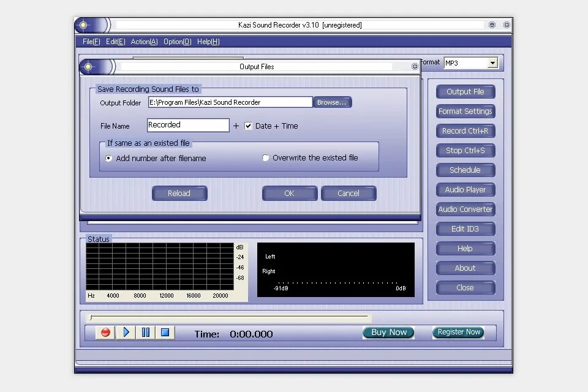Click the Kazi Sound Recorder logo orb
This screenshot has width=588, height=392.
click(x=84, y=25)
